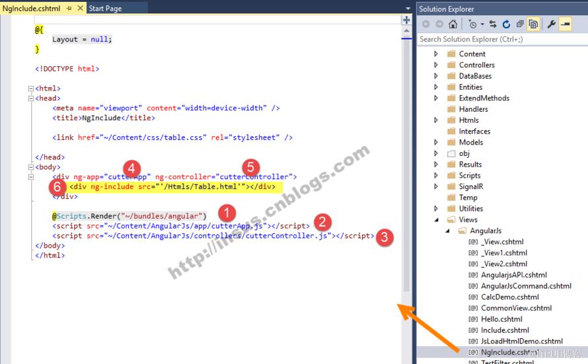Toggle the Show All Files button

(x=533, y=24)
